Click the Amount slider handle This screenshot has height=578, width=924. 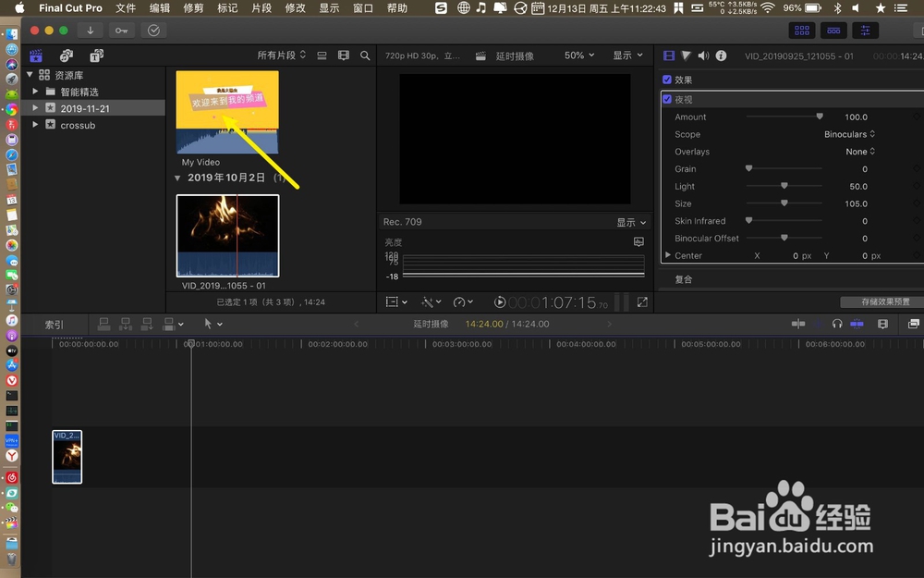pos(819,117)
